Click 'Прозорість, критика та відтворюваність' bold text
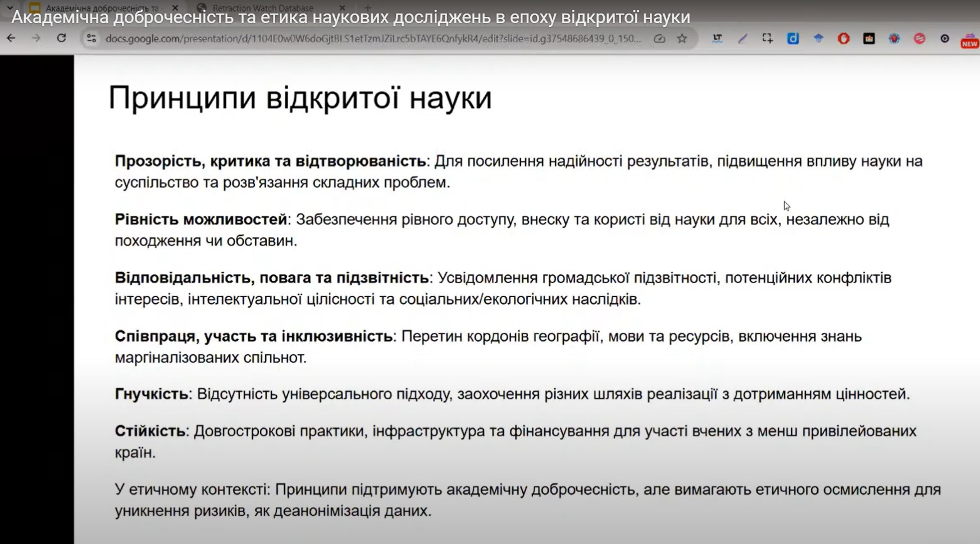980x544 pixels. (270, 161)
